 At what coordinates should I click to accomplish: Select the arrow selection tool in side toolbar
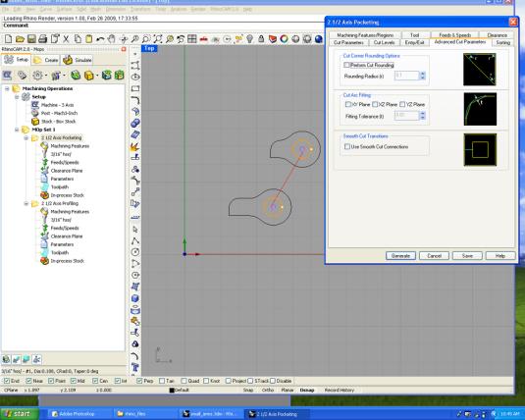(135, 229)
